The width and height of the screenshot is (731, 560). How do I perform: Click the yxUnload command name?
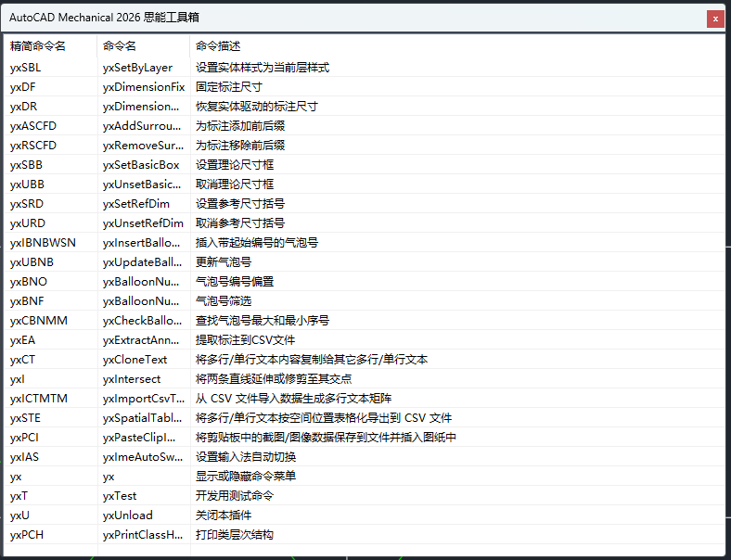[128, 515]
